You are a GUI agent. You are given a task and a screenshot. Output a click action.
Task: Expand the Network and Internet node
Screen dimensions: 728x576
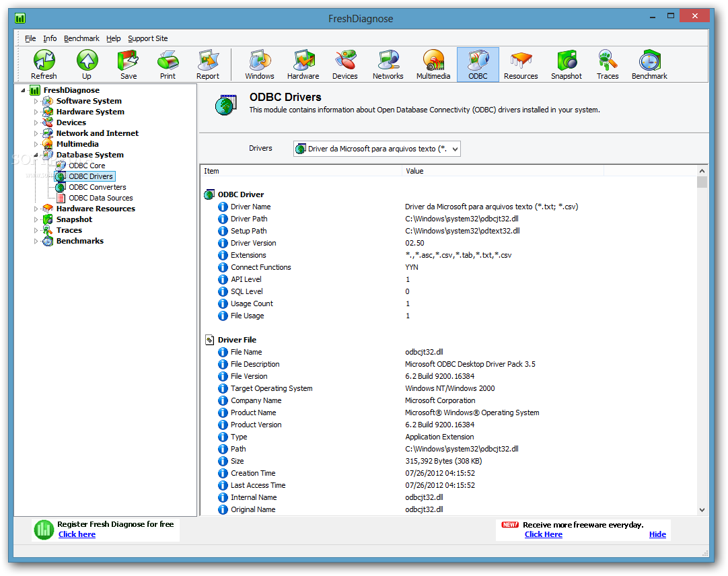(36, 133)
